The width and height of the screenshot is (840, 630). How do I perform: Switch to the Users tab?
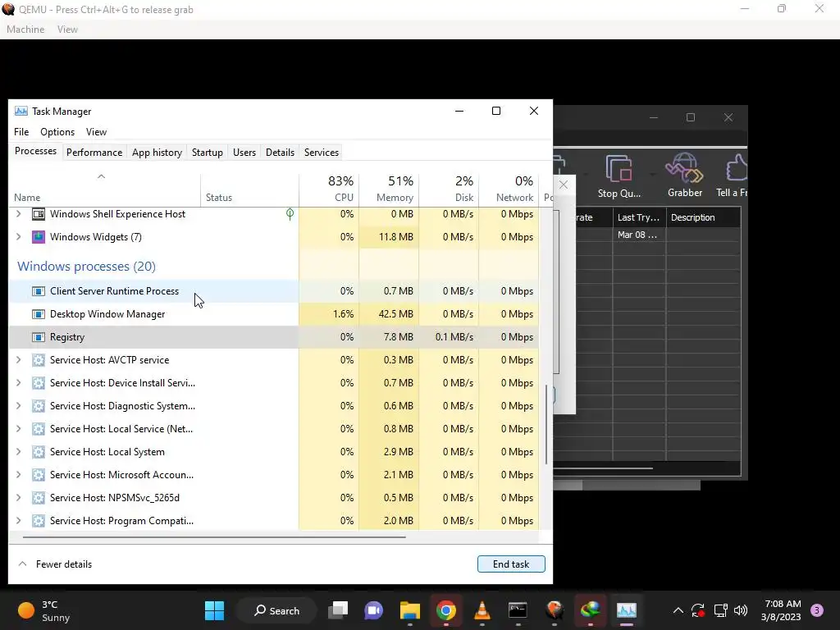[244, 152]
